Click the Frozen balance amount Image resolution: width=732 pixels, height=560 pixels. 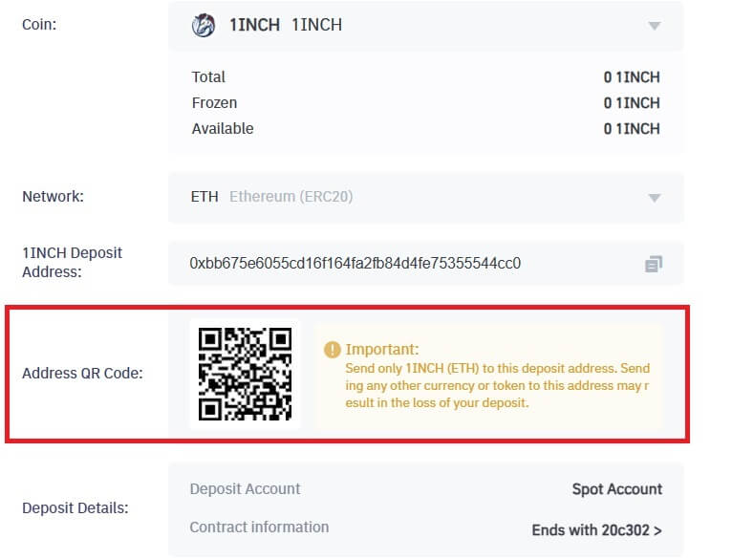pos(631,103)
